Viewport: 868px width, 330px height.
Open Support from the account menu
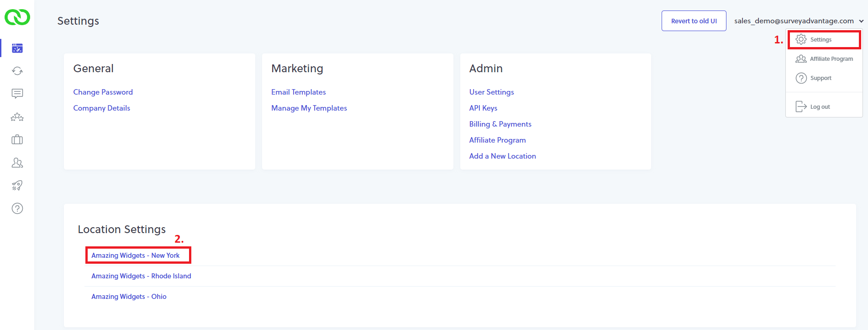coord(821,78)
